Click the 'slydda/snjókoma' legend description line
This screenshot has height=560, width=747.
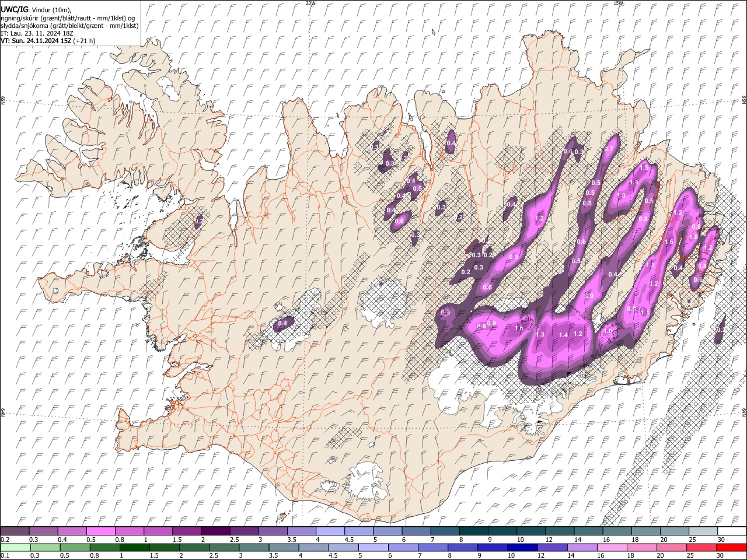(x=70, y=26)
